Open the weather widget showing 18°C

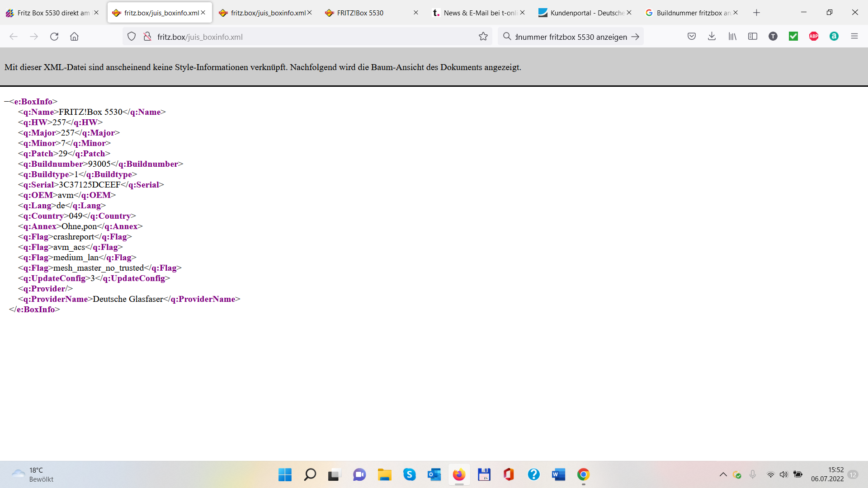33,475
